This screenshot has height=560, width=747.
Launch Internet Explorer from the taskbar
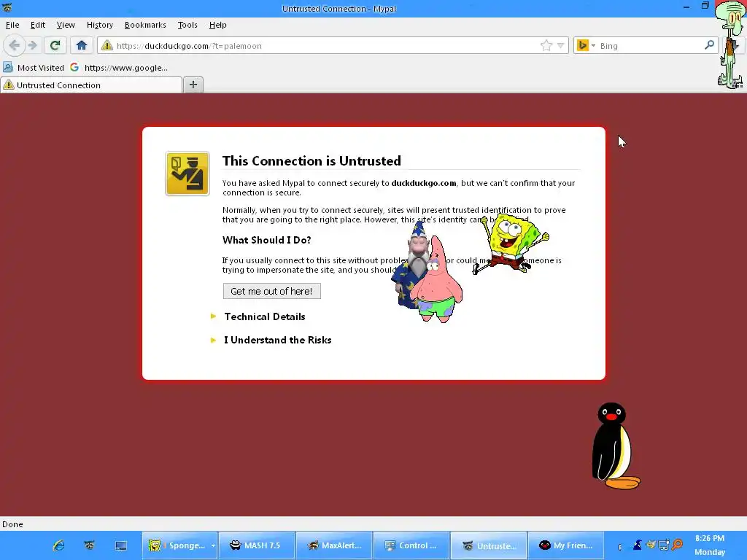58,545
